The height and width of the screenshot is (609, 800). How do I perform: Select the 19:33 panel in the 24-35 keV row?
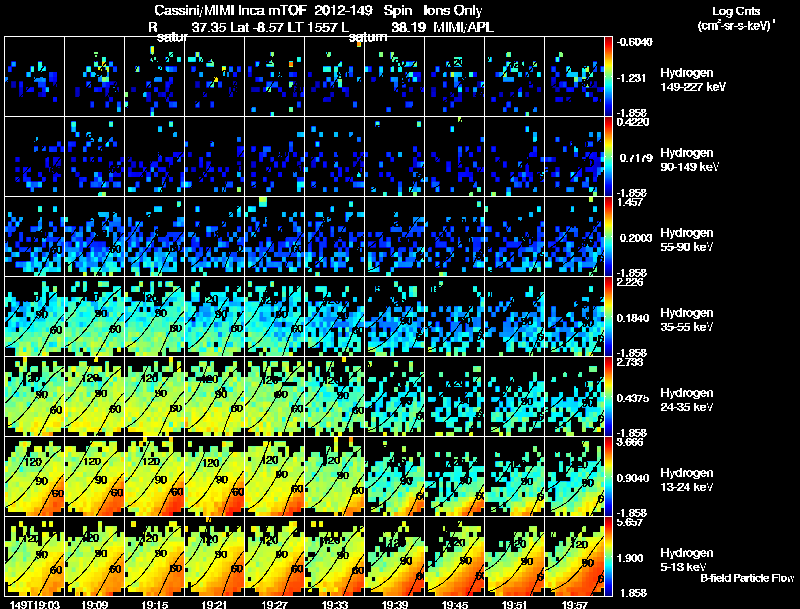coord(335,396)
